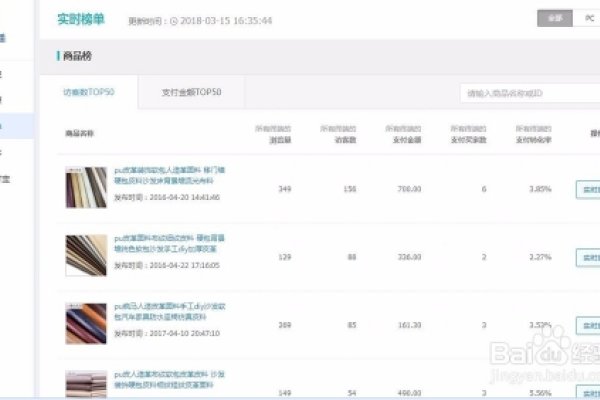
Task: Click the 浏览量 column header
Action: [280, 140]
